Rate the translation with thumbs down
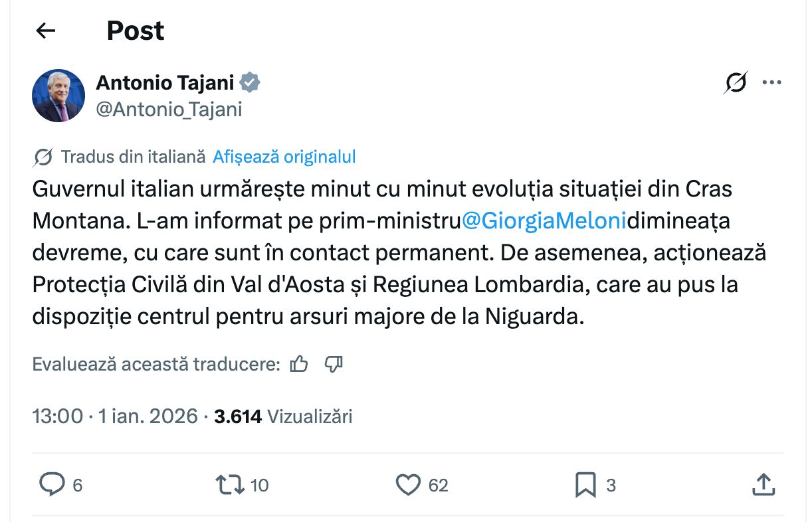Screen dimensions: 812x522 coord(334,364)
